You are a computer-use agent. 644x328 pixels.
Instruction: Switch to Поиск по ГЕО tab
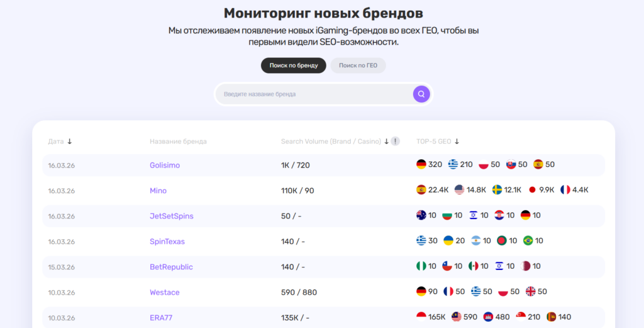coord(358,65)
